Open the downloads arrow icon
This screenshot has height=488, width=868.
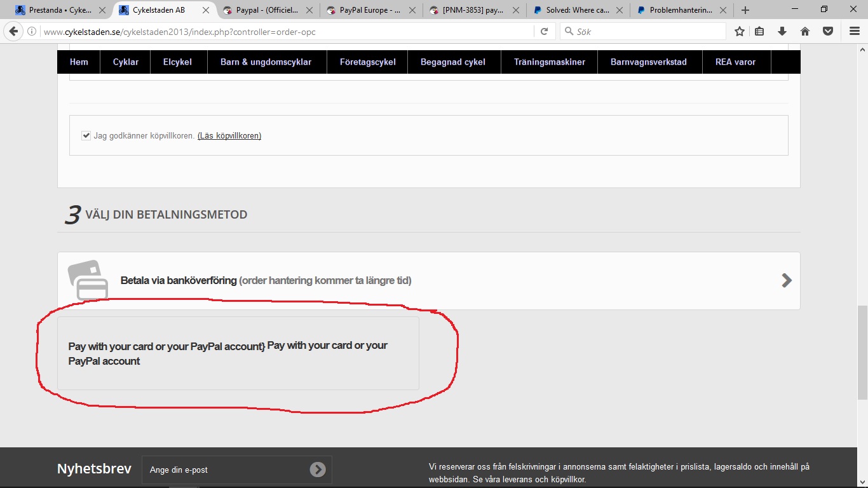782,31
